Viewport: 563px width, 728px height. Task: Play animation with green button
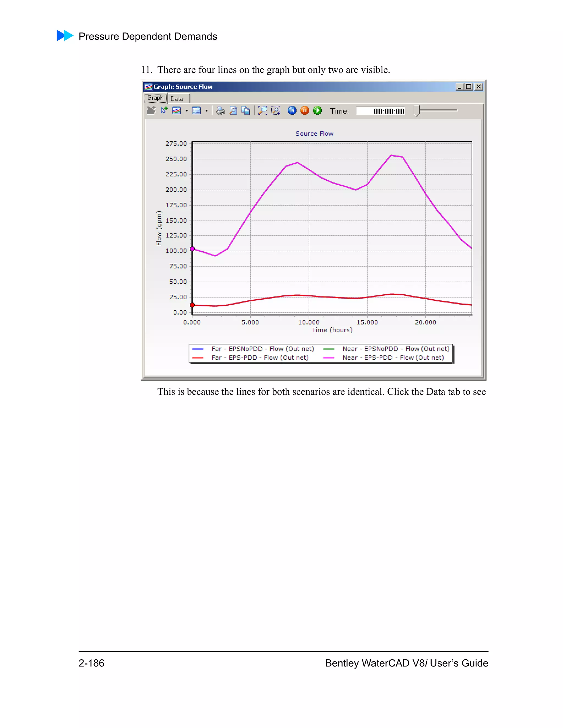tap(317, 110)
